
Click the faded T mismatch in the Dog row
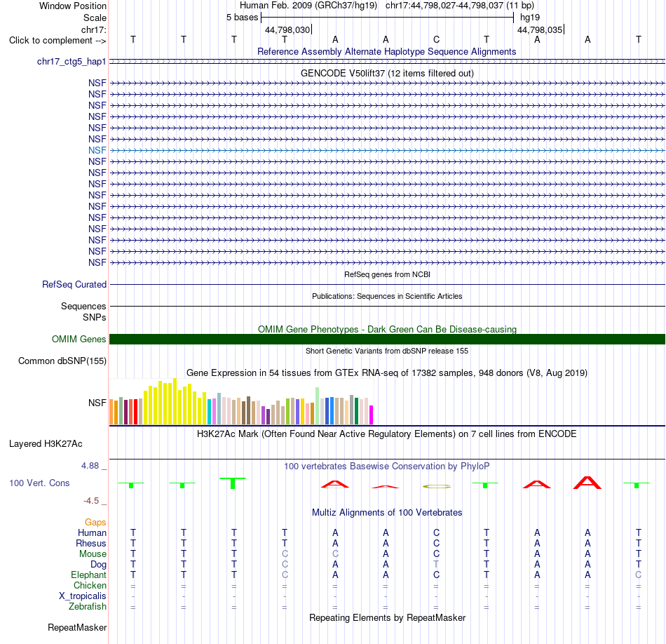[436, 564]
